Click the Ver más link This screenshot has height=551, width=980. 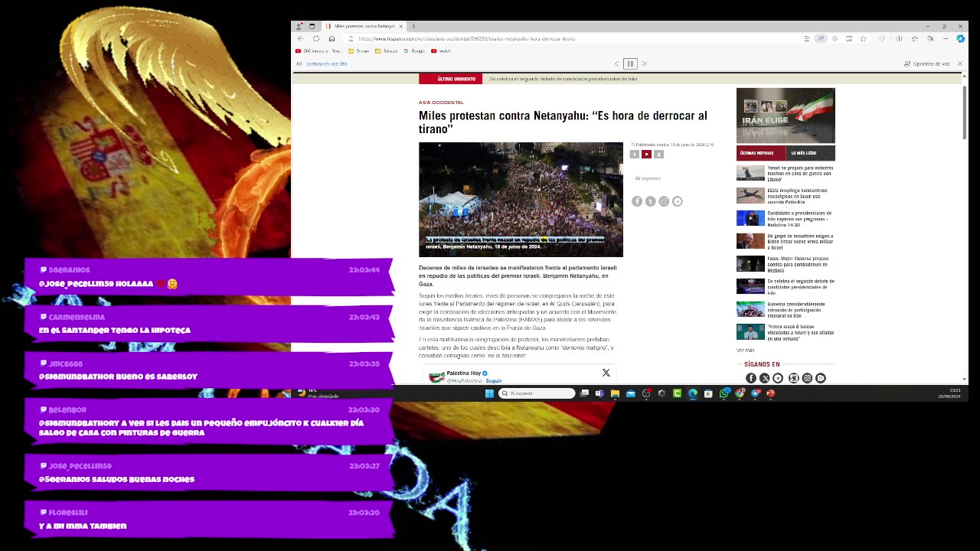click(x=745, y=350)
